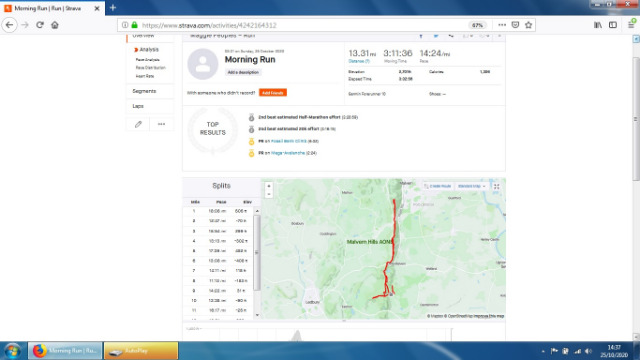640x360 pixels.
Task: Click the Add a description button
Action: [243, 72]
